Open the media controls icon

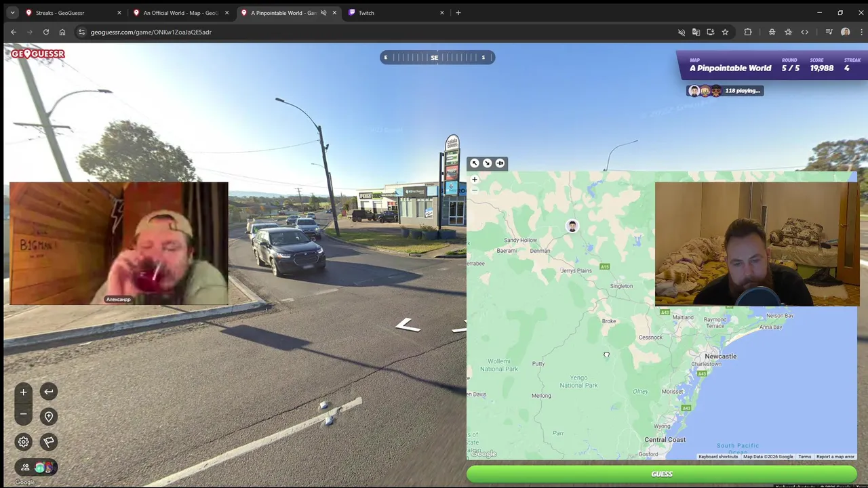[x=829, y=32]
